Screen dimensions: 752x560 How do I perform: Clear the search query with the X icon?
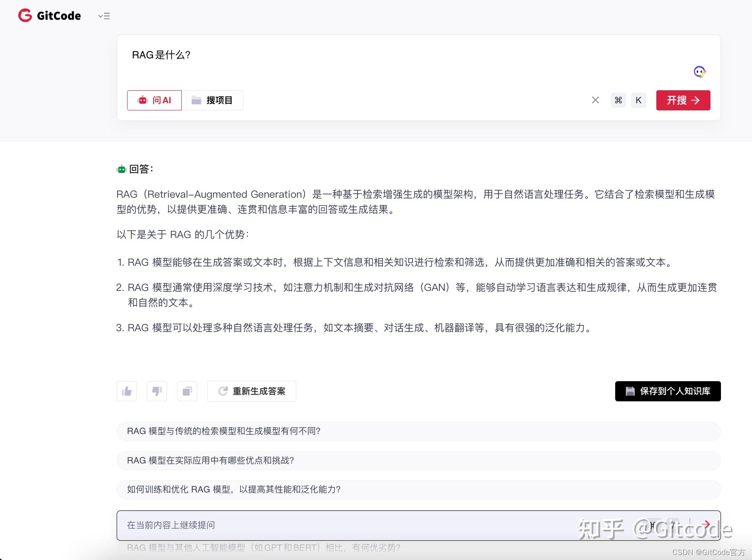click(595, 100)
